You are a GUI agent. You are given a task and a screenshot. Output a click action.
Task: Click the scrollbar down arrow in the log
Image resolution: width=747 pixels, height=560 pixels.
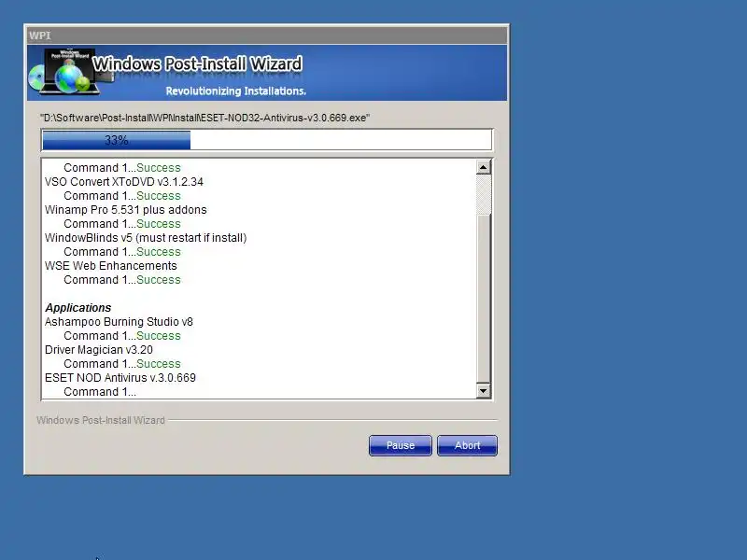(x=483, y=391)
